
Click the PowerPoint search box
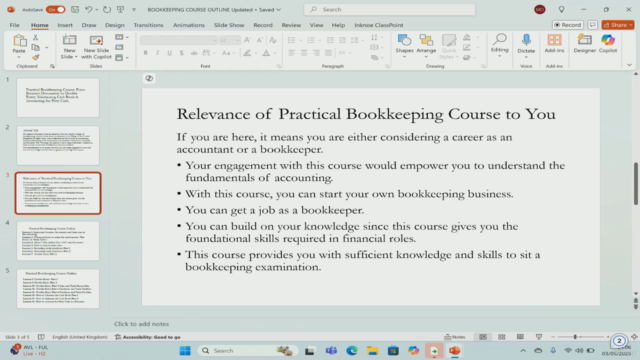389,9
